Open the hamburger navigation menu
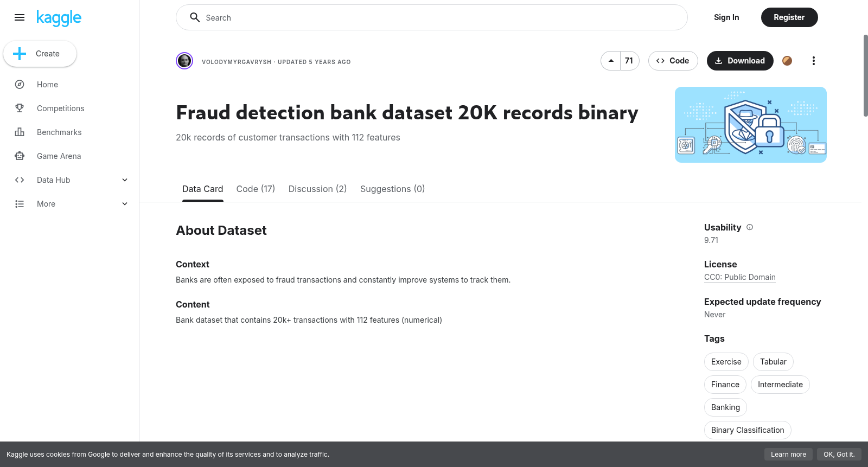The image size is (868, 467). (20, 17)
